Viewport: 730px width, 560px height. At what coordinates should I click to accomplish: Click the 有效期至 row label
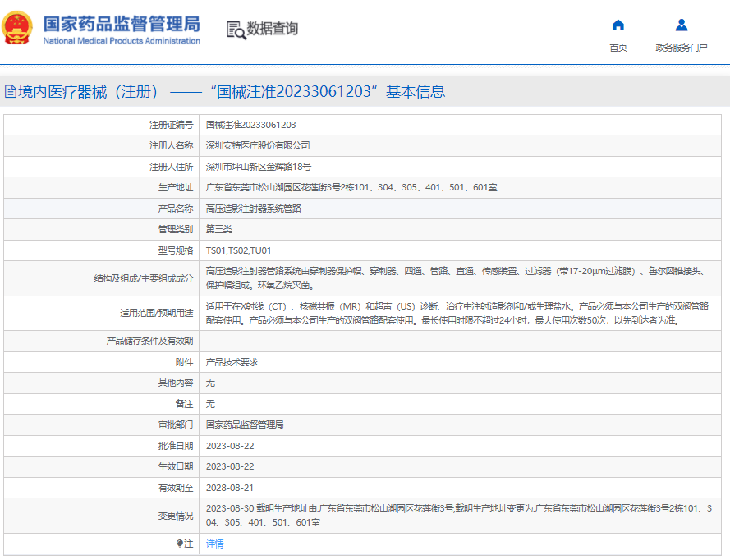[176, 488]
